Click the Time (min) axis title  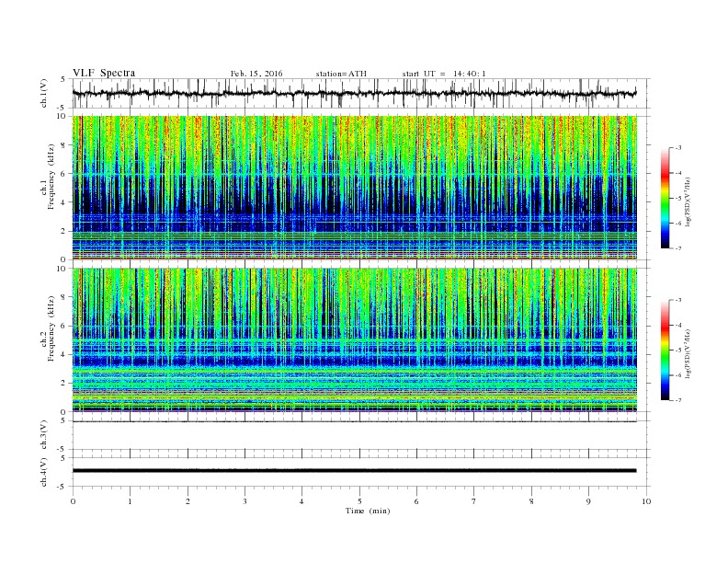pyautogui.click(x=368, y=511)
